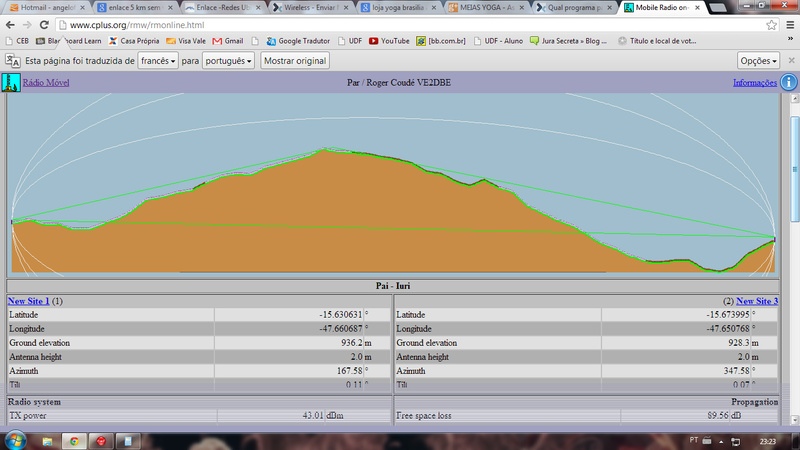Image resolution: width=800 pixels, height=450 pixels.
Task: Click the scrollbar down arrow
Action: (x=794, y=420)
